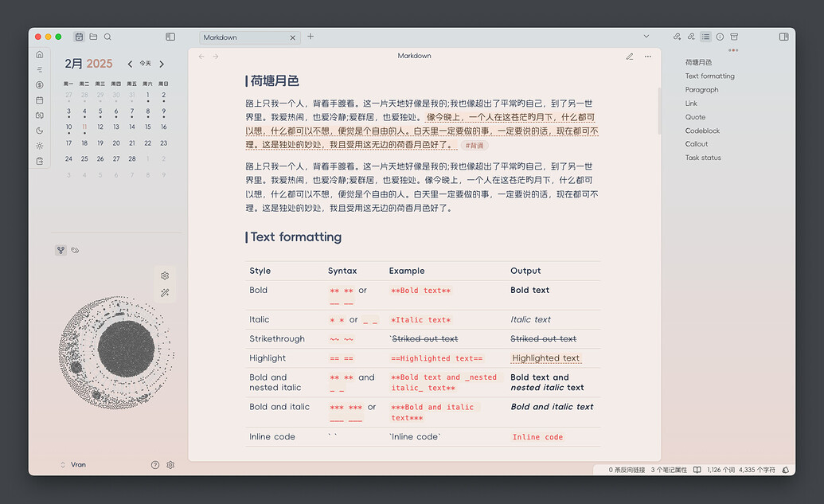Click the search magnifier icon

click(x=107, y=37)
